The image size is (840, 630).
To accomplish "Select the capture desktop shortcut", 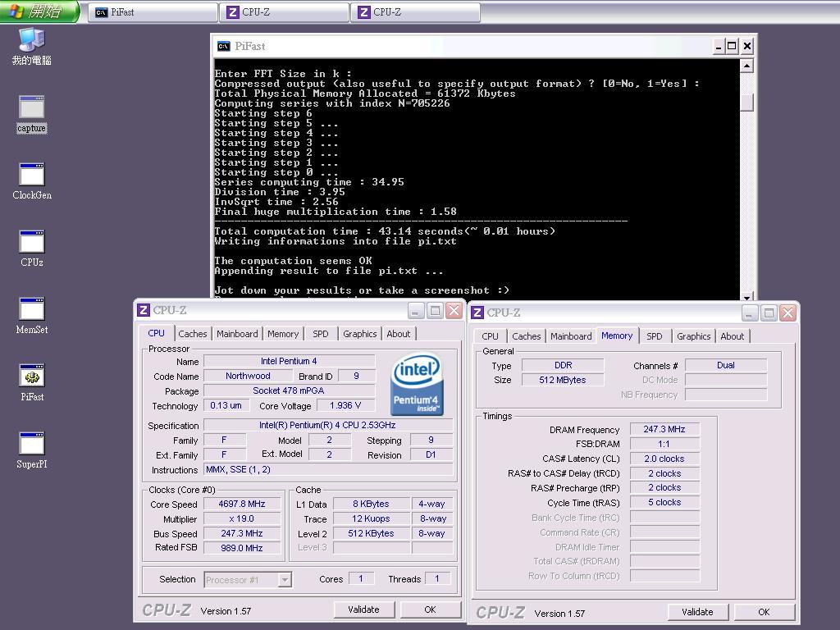I will (x=32, y=113).
